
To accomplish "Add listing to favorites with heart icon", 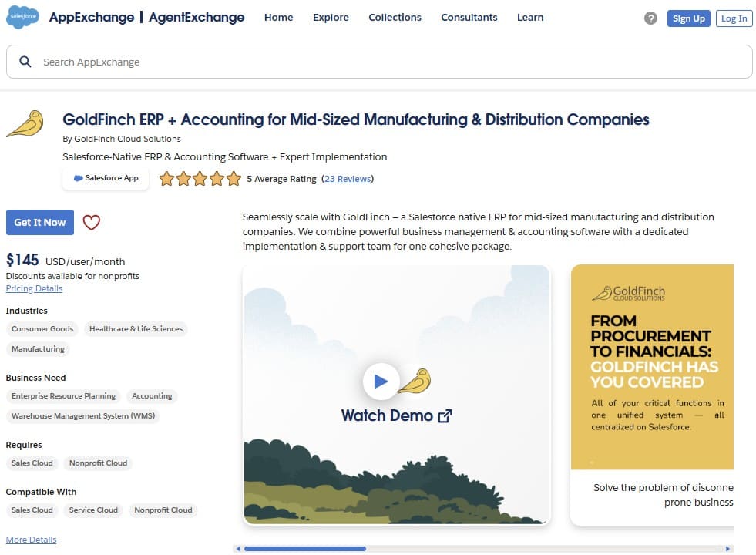I will 91,222.
